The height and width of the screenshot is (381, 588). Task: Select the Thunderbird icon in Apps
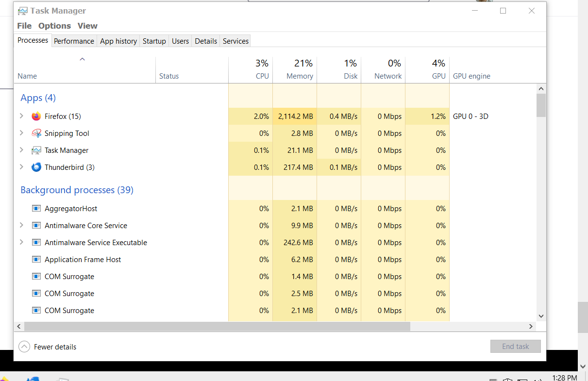[x=36, y=167]
